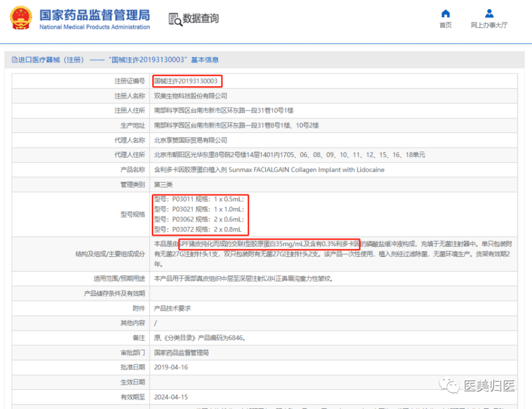Image resolution: width=532 pixels, height=409 pixels.
Task: Click the 注册人住所 row label
Action: 129,111
